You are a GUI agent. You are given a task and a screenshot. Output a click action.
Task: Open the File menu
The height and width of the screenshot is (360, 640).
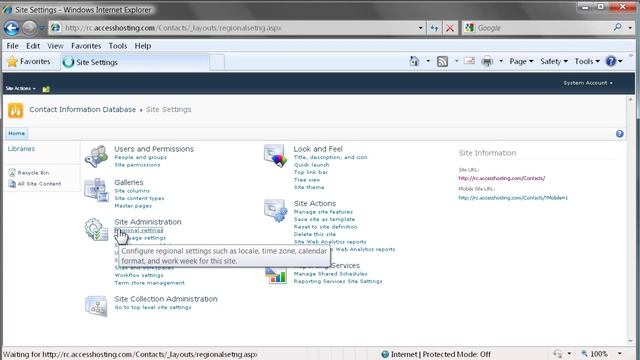pos(12,46)
